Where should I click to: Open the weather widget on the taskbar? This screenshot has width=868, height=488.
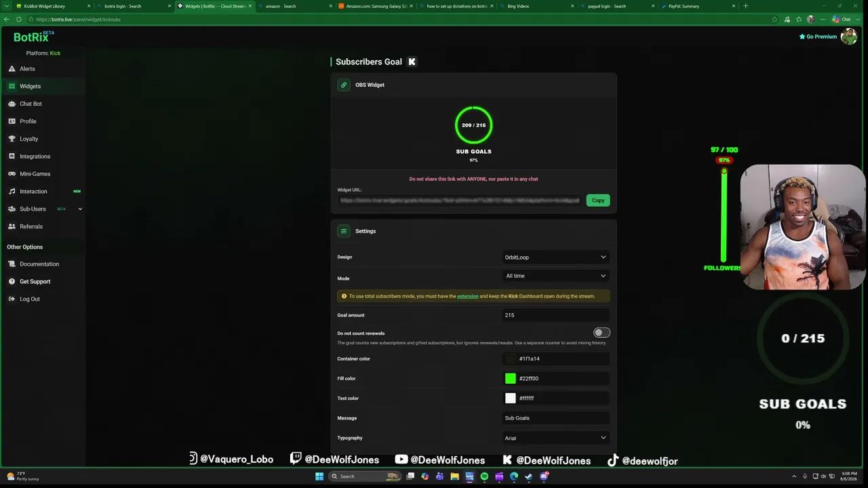pyautogui.click(x=23, y=476)
